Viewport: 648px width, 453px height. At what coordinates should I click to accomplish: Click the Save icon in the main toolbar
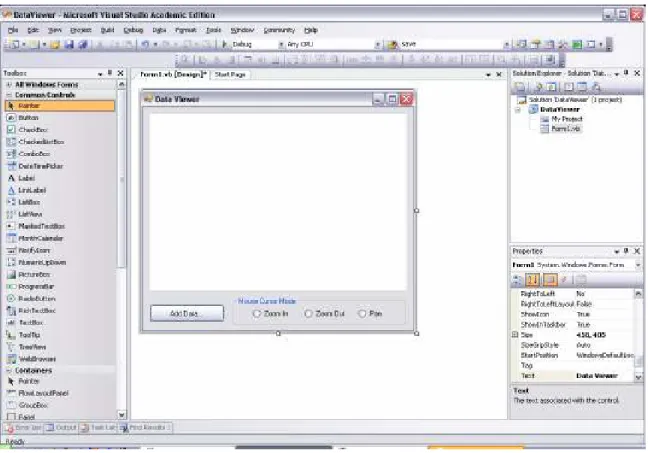(x=69, y=44)
